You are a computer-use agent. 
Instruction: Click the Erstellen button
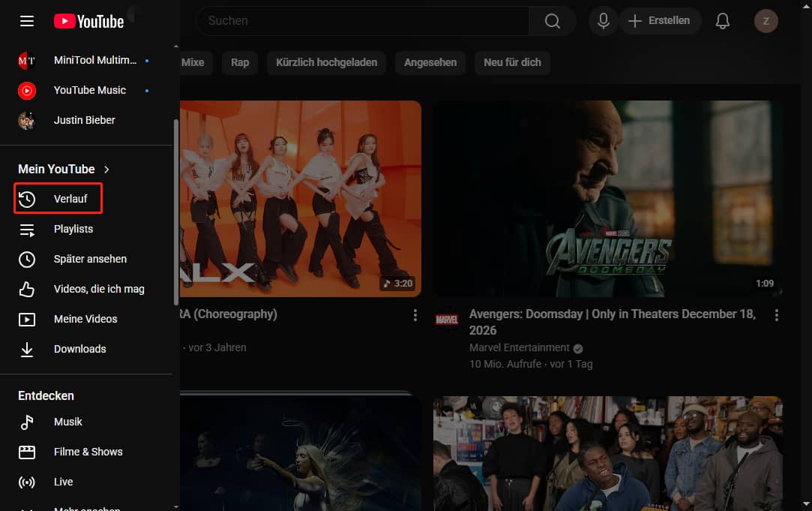click(x=661, y=21)
